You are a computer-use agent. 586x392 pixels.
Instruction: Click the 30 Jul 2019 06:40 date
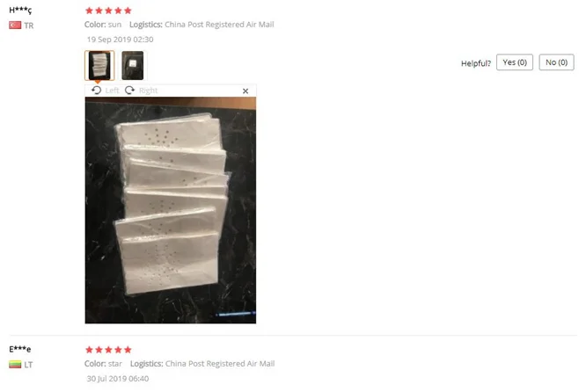(118, 379)
